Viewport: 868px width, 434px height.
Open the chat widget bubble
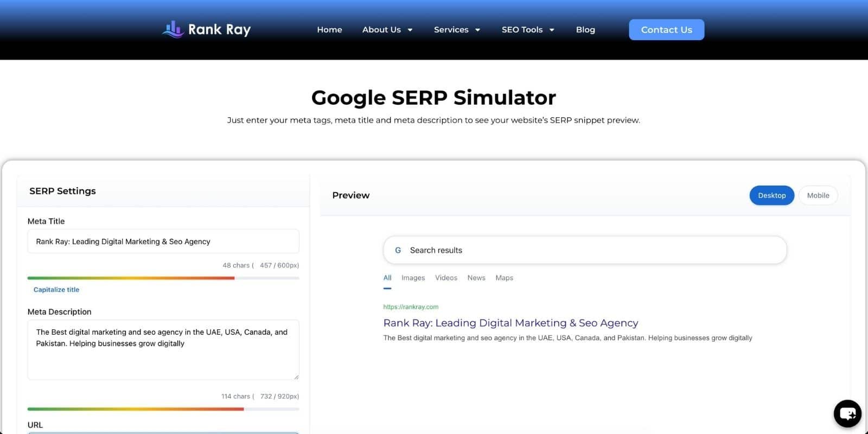(847, 414)
